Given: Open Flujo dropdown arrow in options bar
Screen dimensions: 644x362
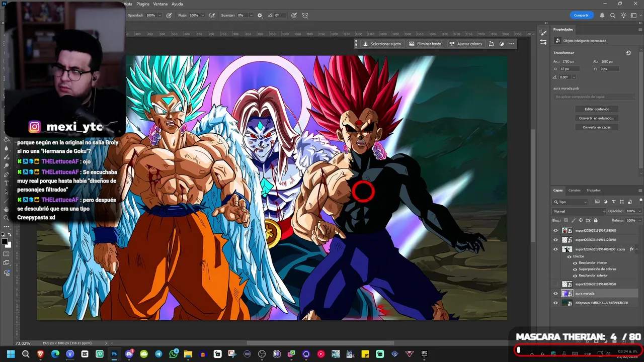Looking at the screenshot, I should (204, 15).
